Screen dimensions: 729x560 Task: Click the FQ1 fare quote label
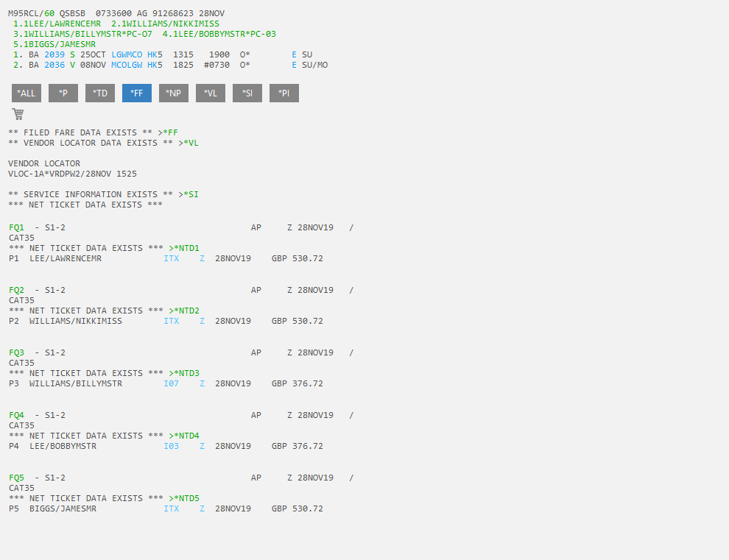tap(16, 227)
